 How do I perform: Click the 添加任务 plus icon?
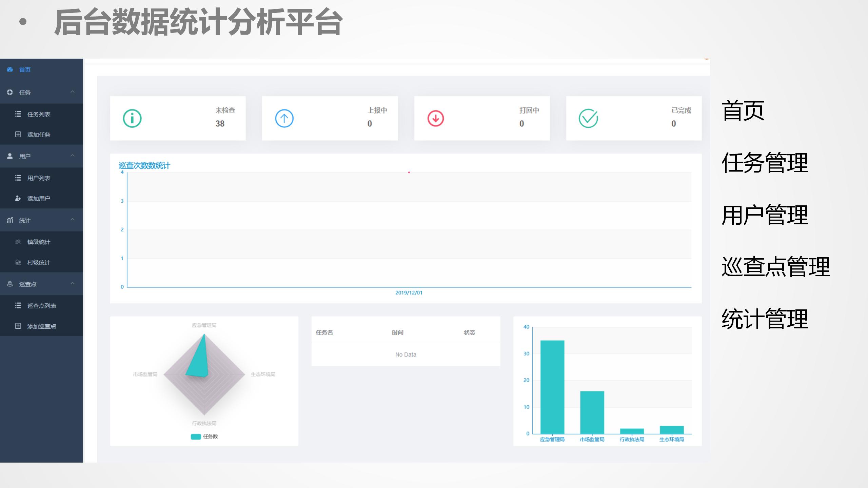click(18, 135)
